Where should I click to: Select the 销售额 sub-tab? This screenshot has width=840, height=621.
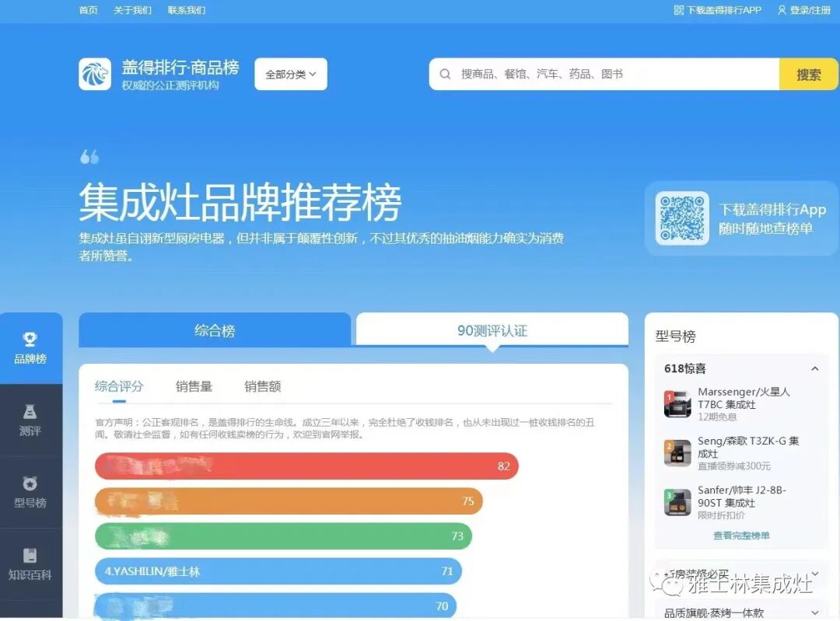[263, 386]
